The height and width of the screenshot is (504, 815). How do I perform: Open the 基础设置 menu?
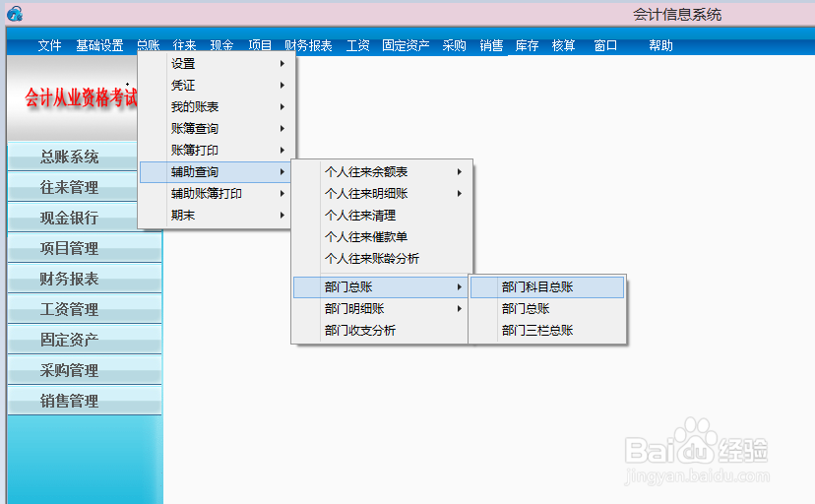point(99,45)
